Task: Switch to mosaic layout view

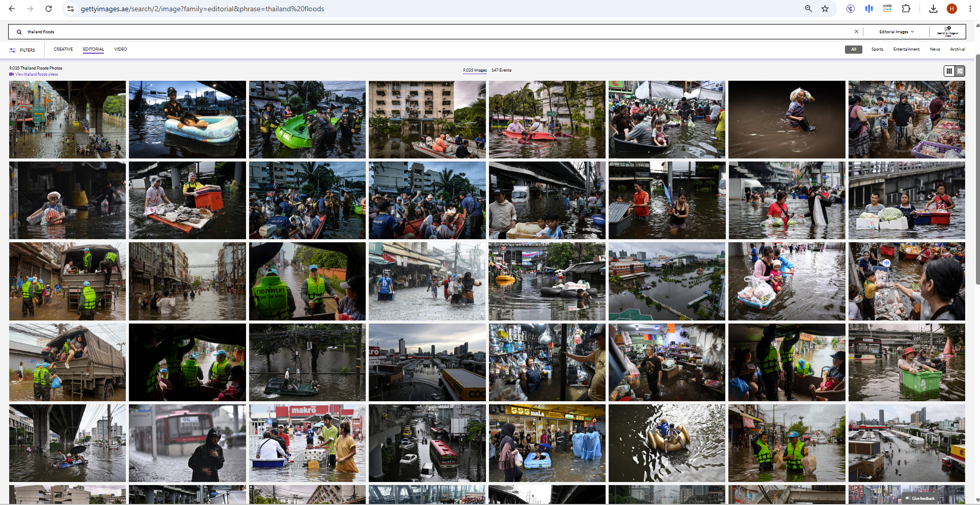Action: [x=960, y=71]
